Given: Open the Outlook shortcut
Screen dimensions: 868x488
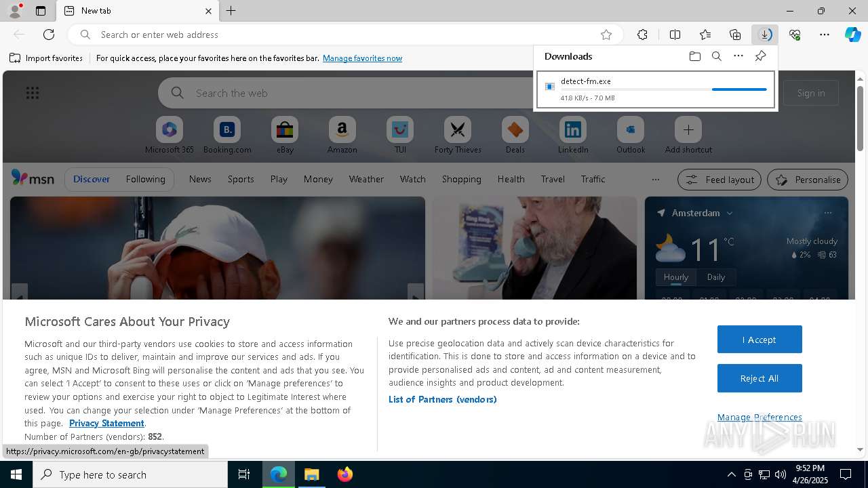Looking at the screenshot, I should [x=631, y=135].
